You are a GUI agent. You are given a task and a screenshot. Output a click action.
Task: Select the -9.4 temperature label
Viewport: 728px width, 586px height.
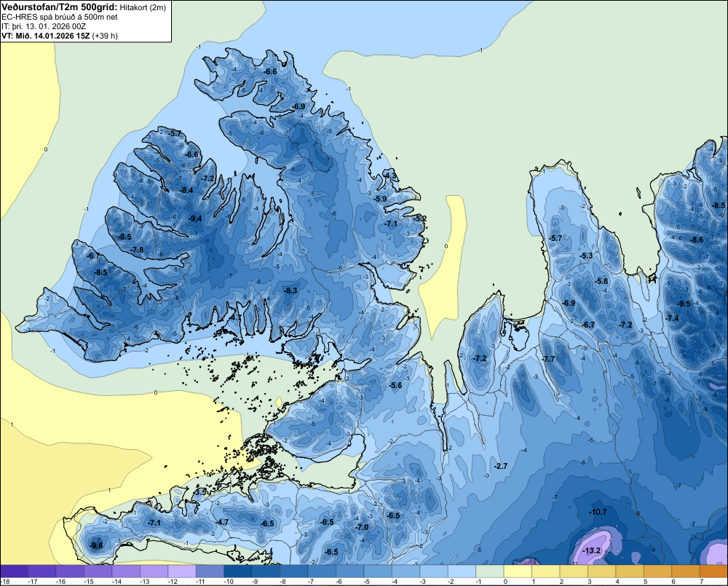[x=195, y=218]
